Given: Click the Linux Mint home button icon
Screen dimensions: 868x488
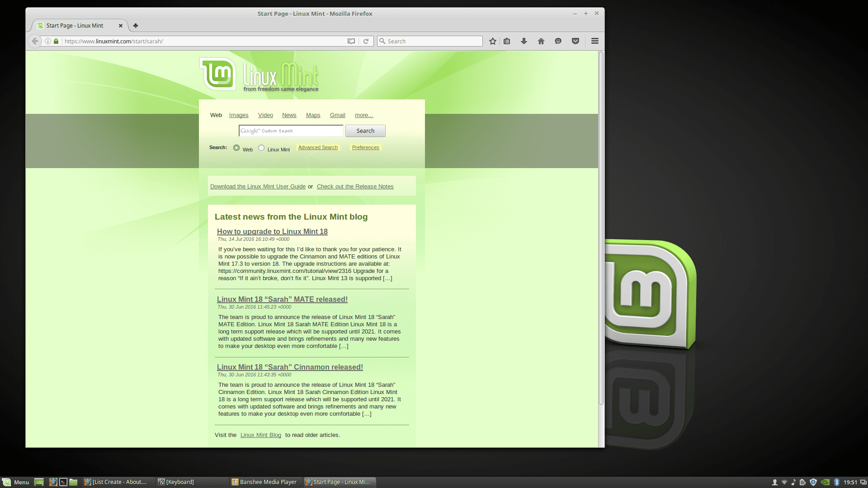Looking at the screenshot, I should [541, 41].
